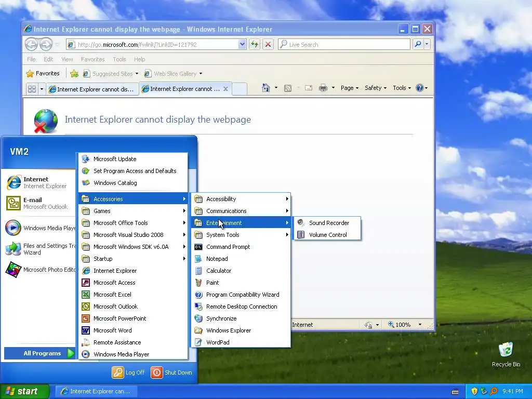Open Recycle Bin desktop icon

coord(506,354)
